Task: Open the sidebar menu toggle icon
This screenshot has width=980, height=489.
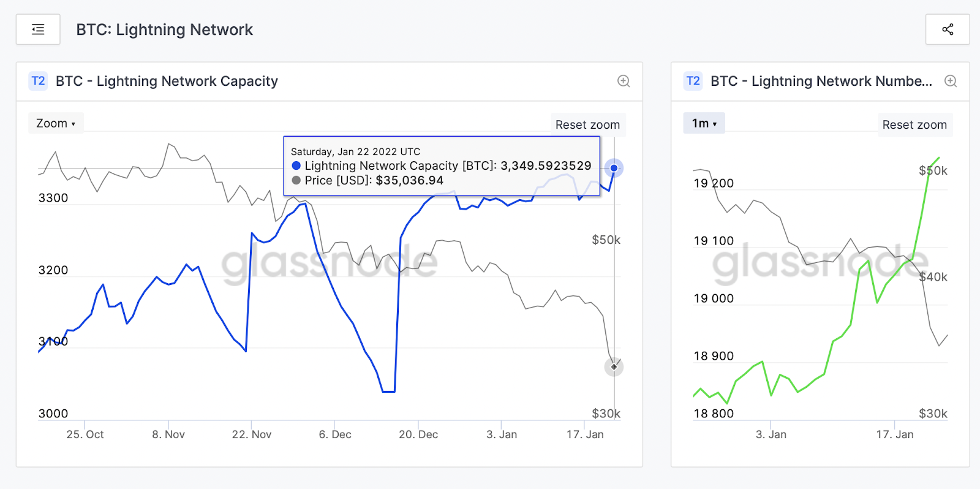Action: (x=38, y=29)
